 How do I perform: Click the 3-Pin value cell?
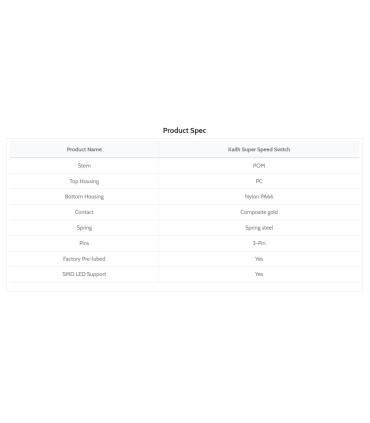[259, 243]
